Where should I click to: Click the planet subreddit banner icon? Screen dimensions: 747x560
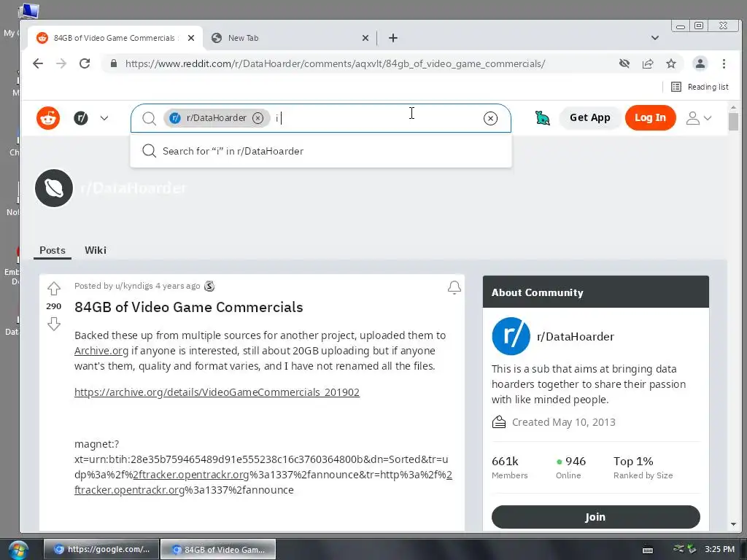pos(54,188)
